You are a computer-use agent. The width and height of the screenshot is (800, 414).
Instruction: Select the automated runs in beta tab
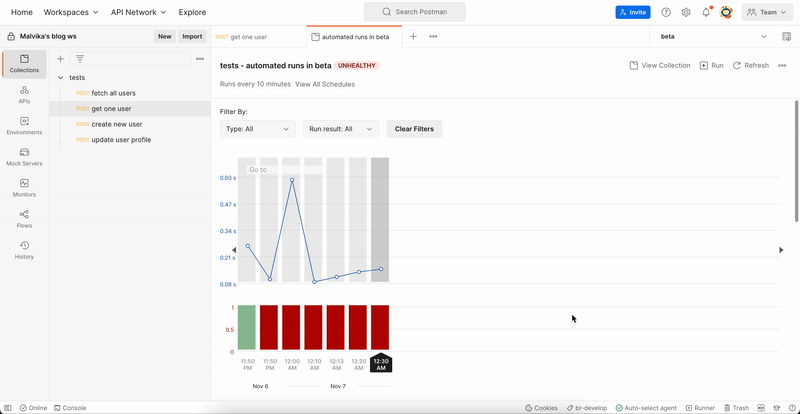coord(354,37)
